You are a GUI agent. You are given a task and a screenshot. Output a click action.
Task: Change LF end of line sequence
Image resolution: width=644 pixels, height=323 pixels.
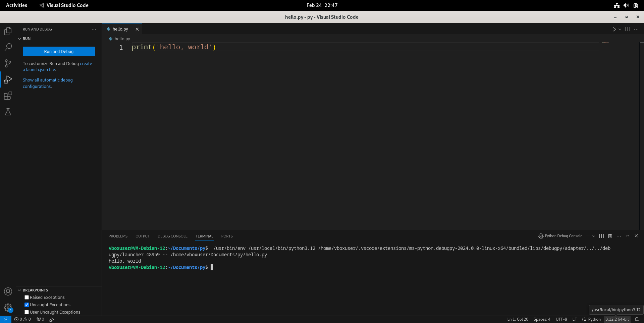(575, 319)
